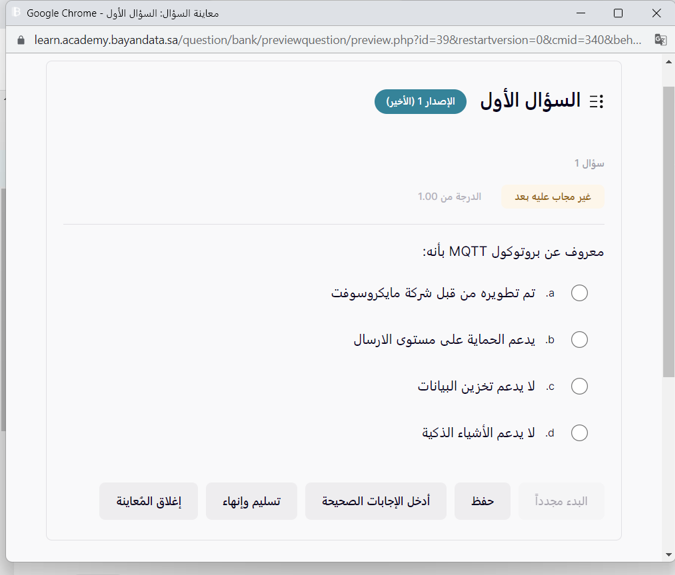Click تسليم وإنهاء to submit and finish
Screen dimensions: 675x575
click(x=251, y=502)
